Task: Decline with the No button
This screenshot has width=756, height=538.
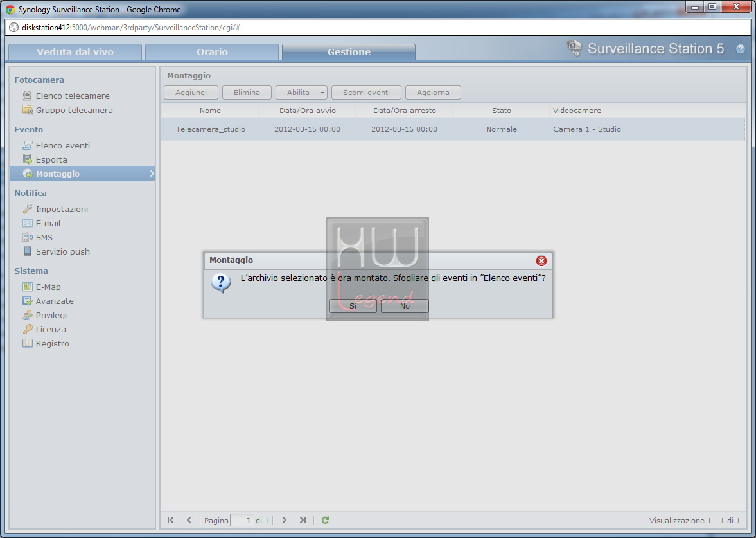Action: (405, 306)
